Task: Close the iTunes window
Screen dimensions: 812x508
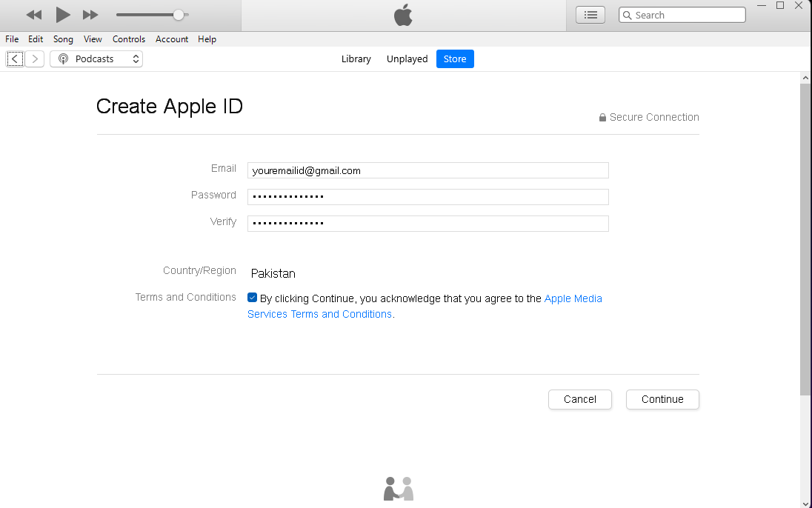Action: (x=799, y=6)
